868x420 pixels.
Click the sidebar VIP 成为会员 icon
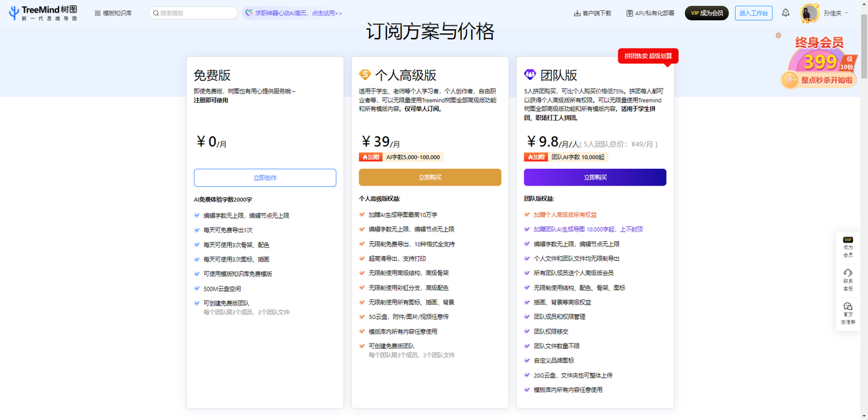(x=848, y=240)
